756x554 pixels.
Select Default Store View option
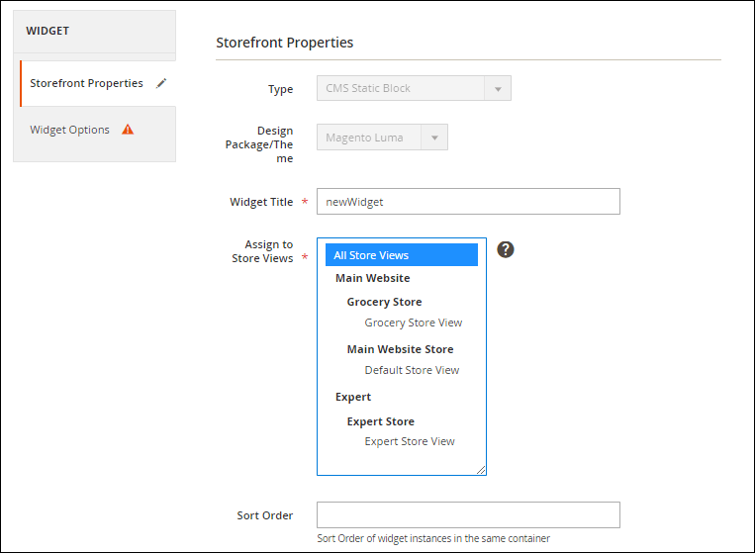click(412, 370)
